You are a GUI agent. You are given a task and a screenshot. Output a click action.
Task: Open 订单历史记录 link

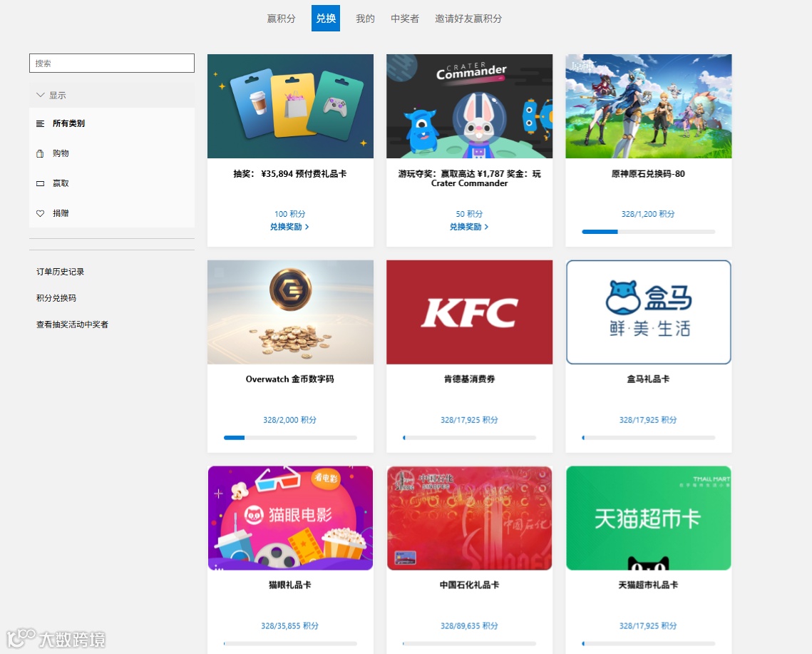[x=60, y=272]
